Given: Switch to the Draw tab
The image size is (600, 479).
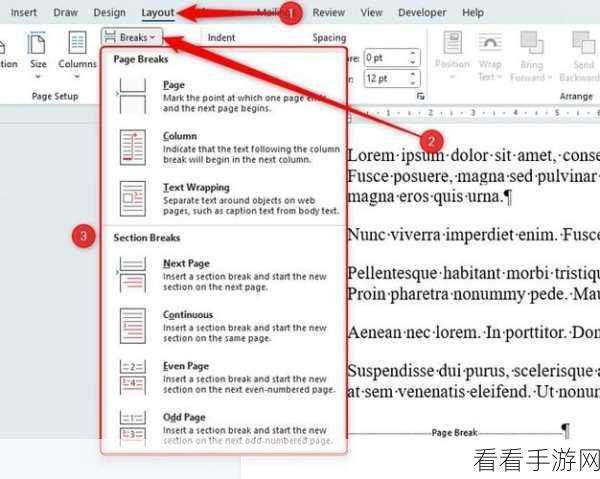Looking at the screenshot, I should [65, 13].
